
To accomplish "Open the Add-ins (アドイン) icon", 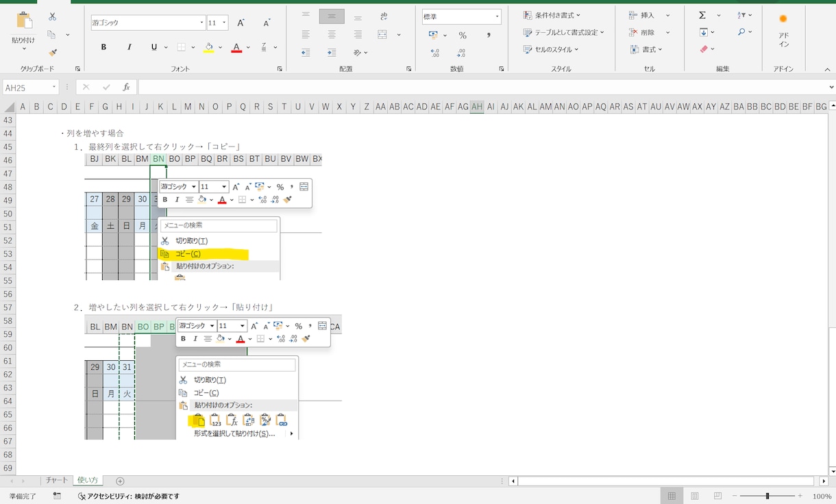I will coord(783,30).
